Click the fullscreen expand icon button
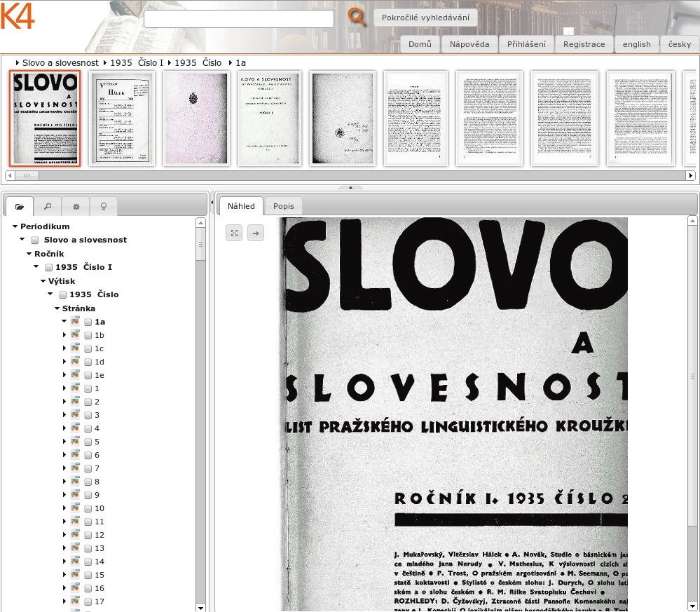Viewport: 700px width, 612px height. pos(234,233)
